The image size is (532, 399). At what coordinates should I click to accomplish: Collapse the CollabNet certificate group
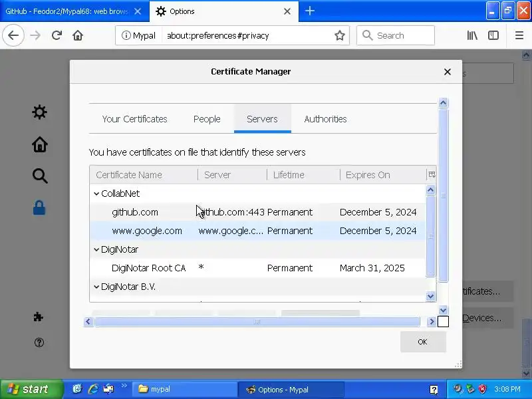[x=96, y=194]
